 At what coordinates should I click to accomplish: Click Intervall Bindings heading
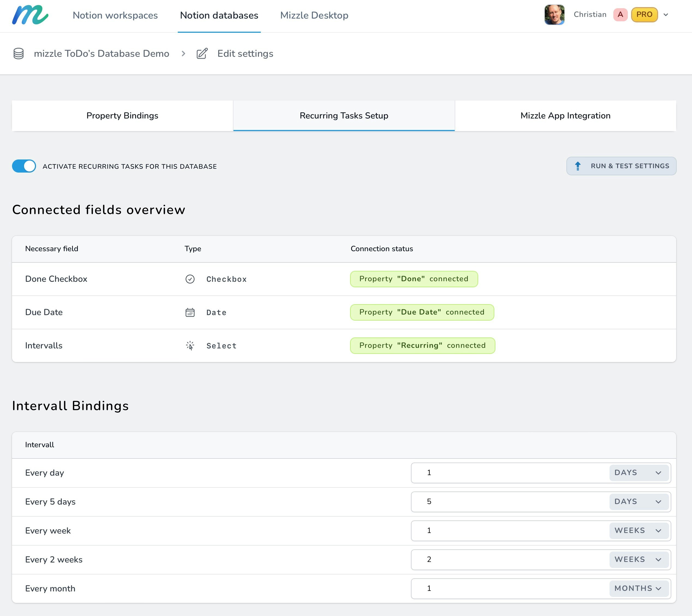(x=70, y=406)
